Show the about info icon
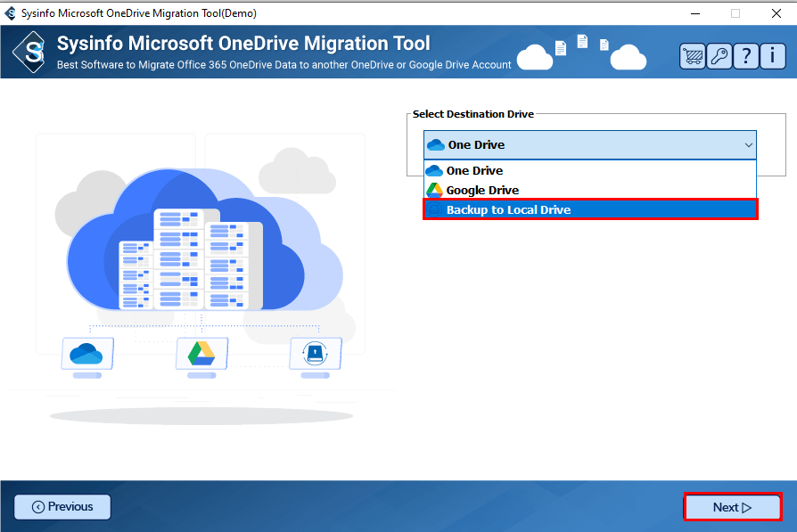The image size is (797, 532). pyautogui.click(x=773, y=56)
